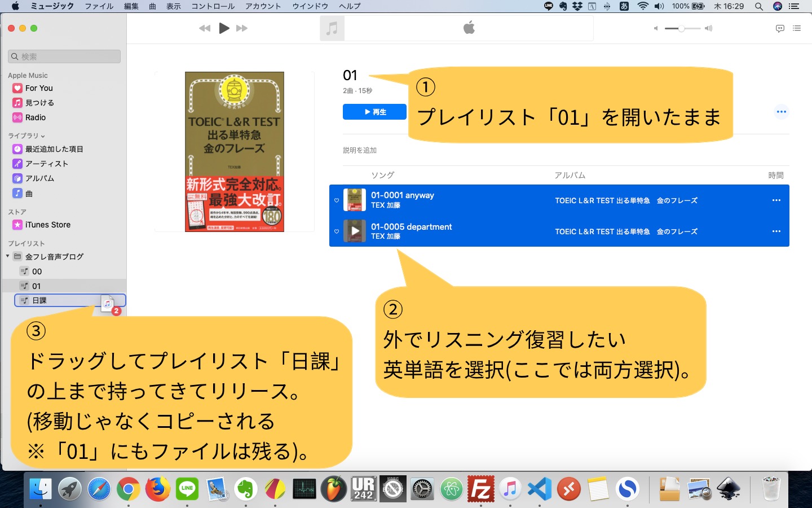Open the アカウント menu
The width and height of the screenshot is (812, 508).
263,6
